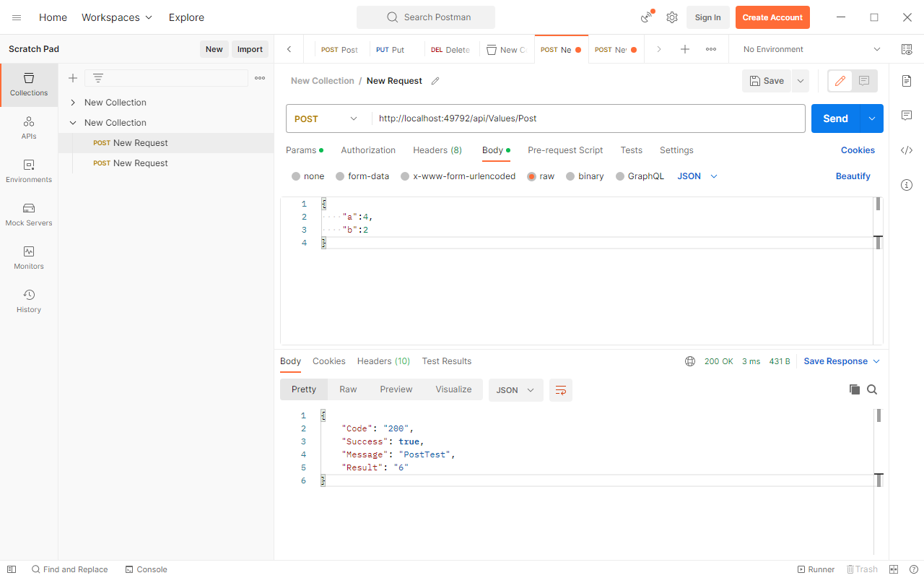Open environment quick look icon
The image size is (924, 578).
pyautogui.click(x=907, y=49)
